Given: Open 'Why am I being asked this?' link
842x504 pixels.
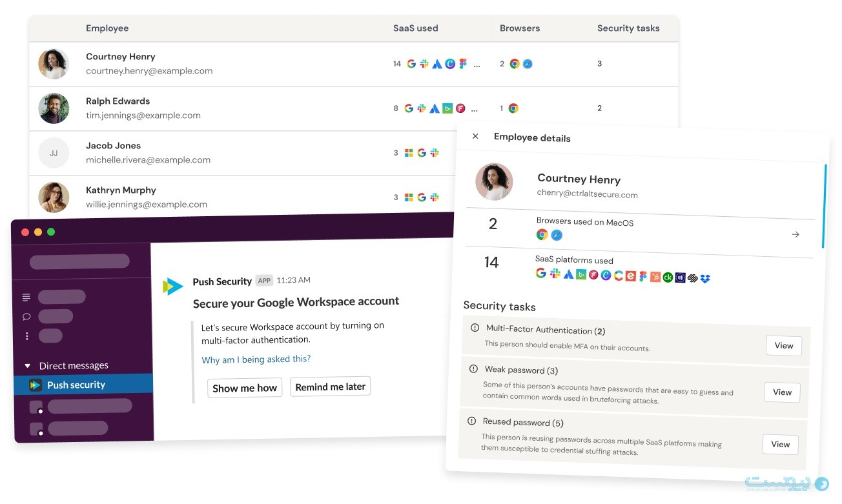Looking at the screenshot, I should (x=256, y=359).
